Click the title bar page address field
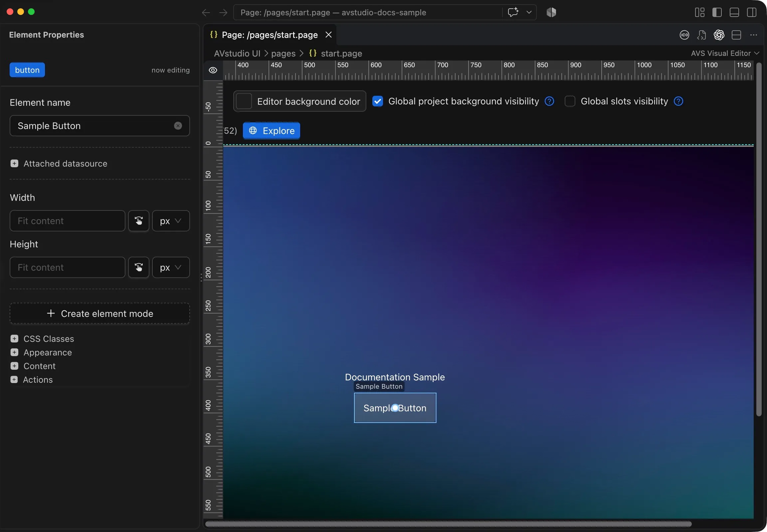Image resolution: width=767 pixels, height=532 pixels. point(368,12)
